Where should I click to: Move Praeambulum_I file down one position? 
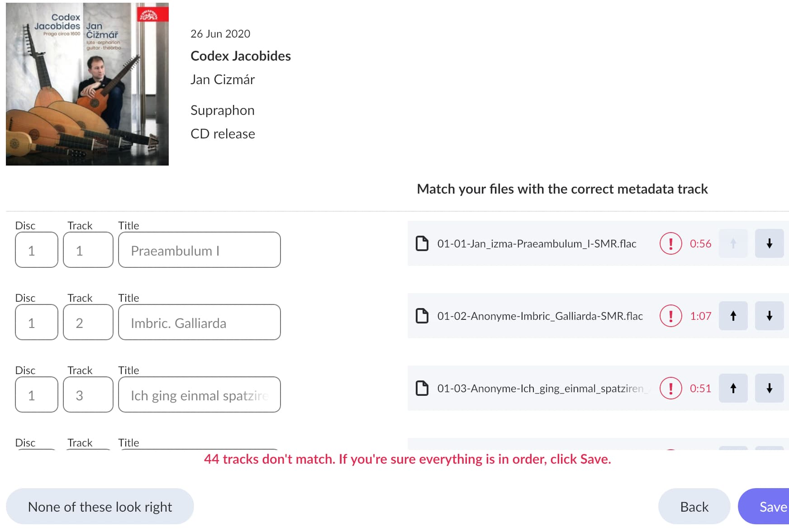pyautogui.click(x=769, y=243)
